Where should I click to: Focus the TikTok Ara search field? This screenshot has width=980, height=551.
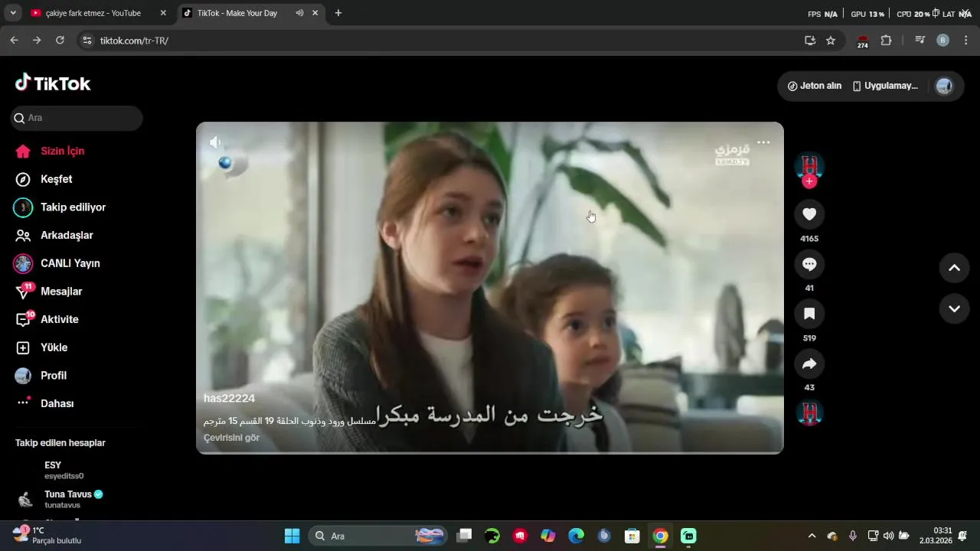point(77,118)
